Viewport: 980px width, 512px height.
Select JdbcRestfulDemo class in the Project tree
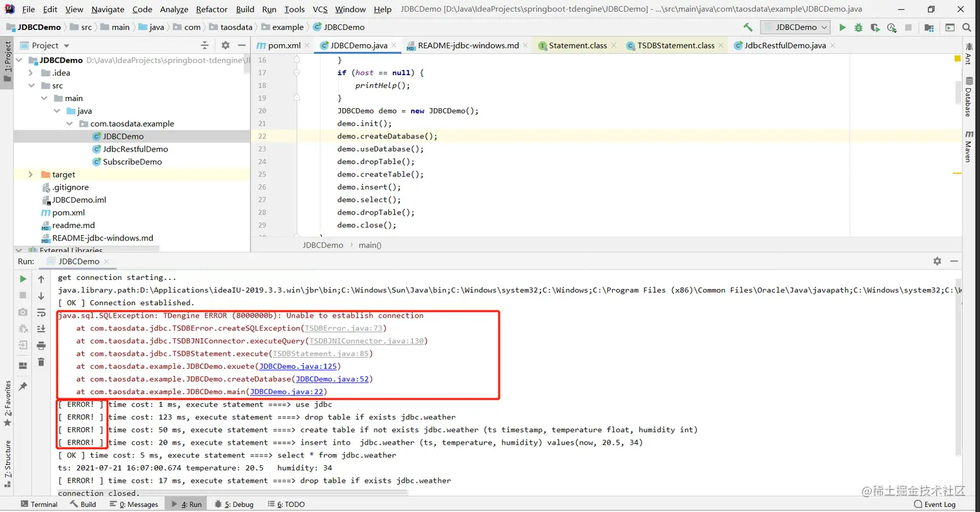tap(135, 149)
